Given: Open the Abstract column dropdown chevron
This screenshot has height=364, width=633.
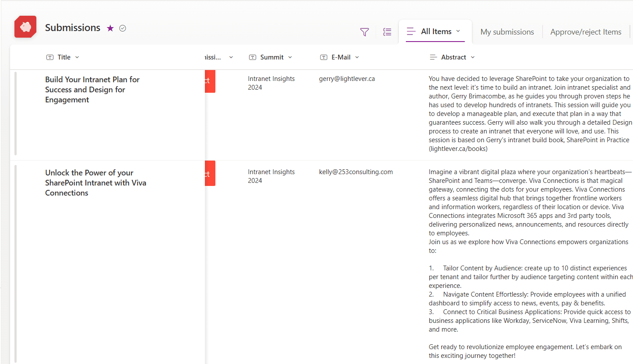Looking at the screenshot, I should pos(472,57).
